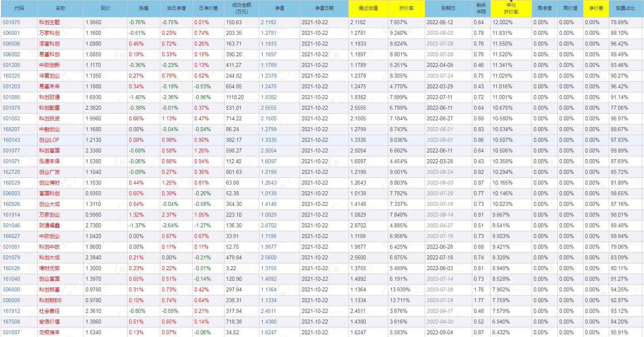The height and width of the screenshot is (337, 644).
Task: Open the 科创主题 fund name link
Action: (49, 23)
